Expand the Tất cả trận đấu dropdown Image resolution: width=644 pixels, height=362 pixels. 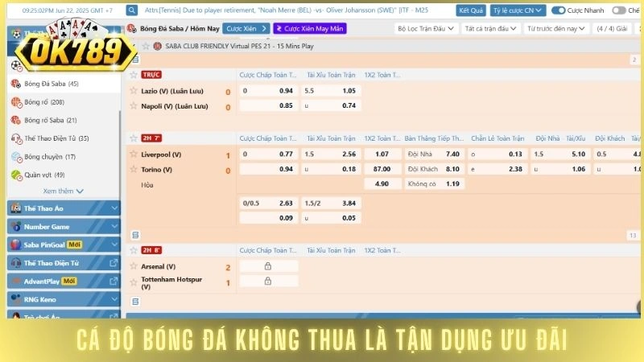(x=490, y=28)
